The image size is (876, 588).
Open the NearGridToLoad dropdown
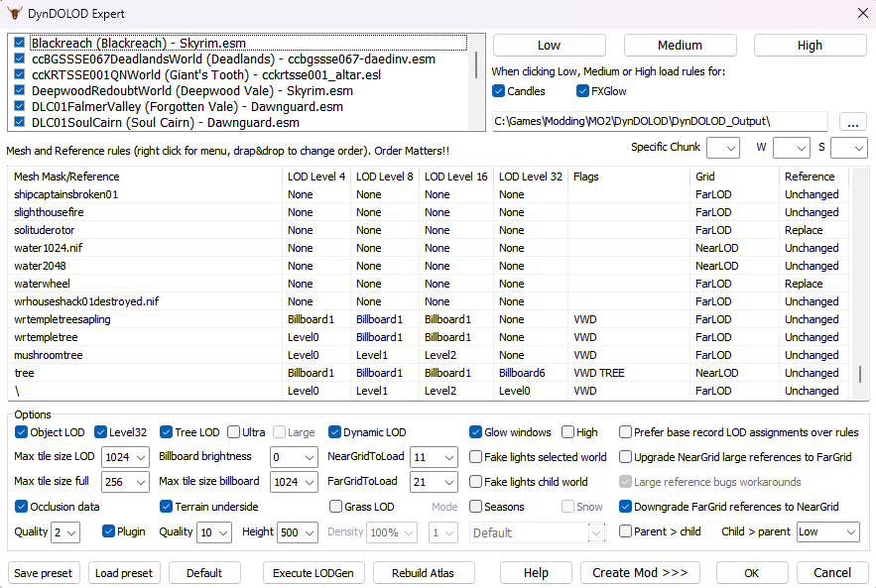(x=435, y=457)
